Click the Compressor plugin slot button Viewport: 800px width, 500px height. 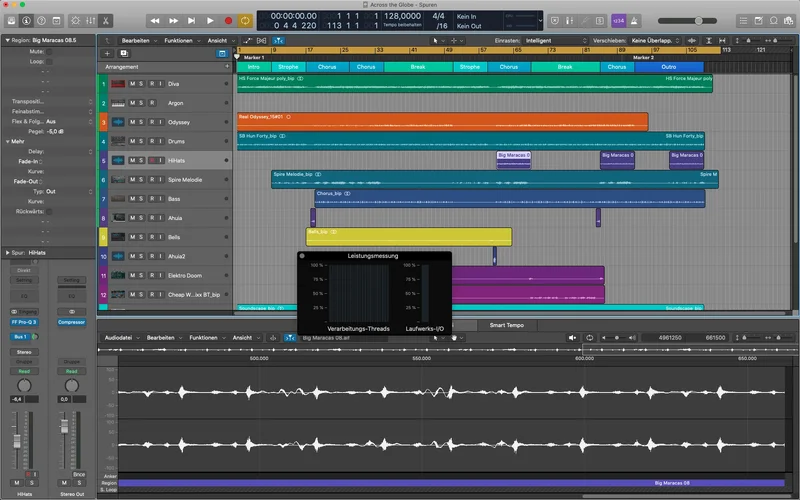[x=71, y=323]
